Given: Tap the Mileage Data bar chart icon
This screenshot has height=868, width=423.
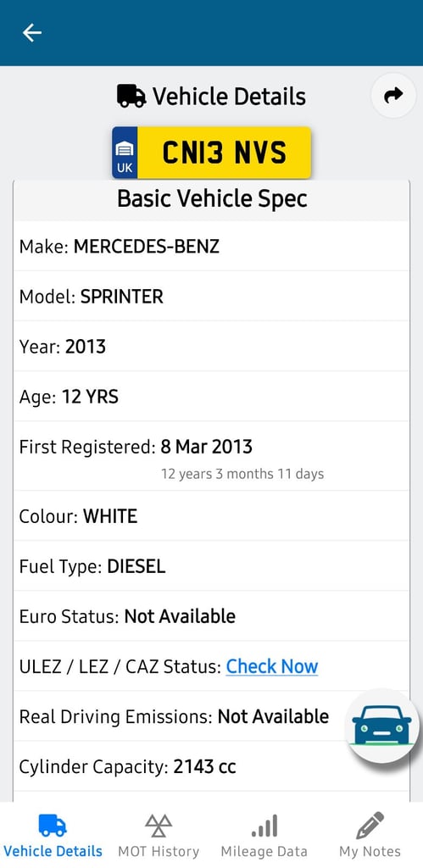Looking at the screenshot, I should click(264, 826).
